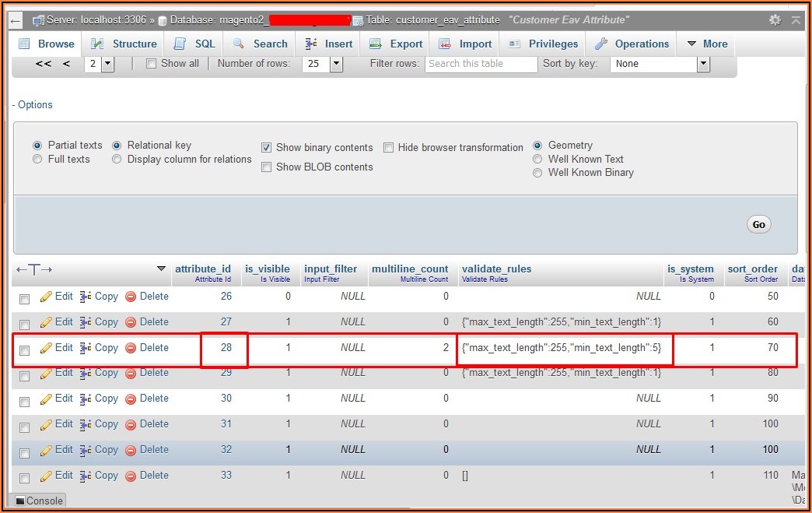Click the Copy icon for row 28
Screen dimensions: 812x513
[x=86, y=348]
